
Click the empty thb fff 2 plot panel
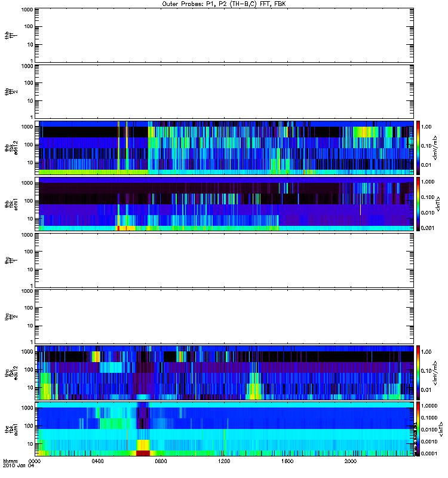(x=225, y=91)
